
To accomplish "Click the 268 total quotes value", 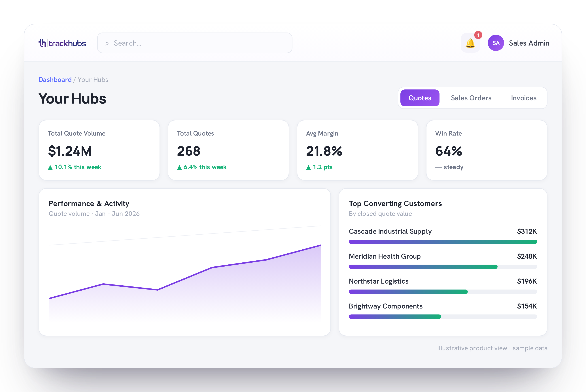I will [x=189, y=151].
